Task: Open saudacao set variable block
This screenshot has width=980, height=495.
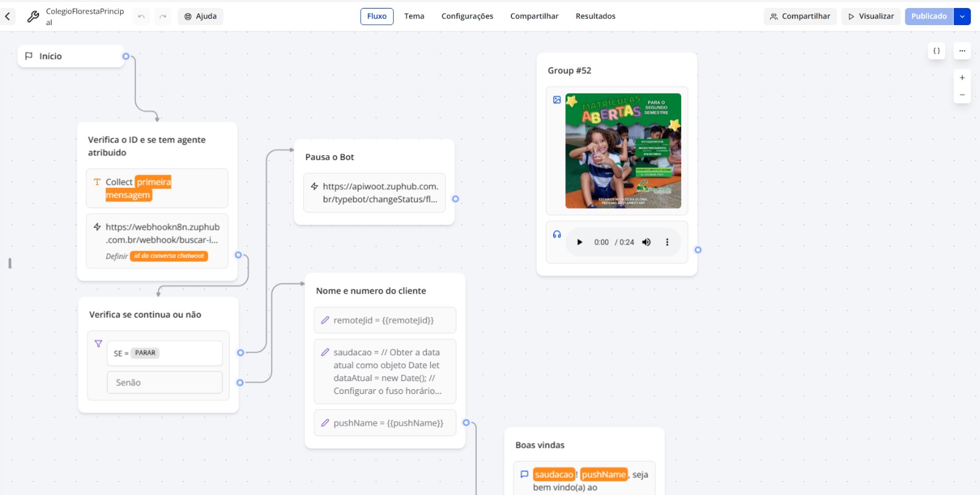Action: click(385, 372)
